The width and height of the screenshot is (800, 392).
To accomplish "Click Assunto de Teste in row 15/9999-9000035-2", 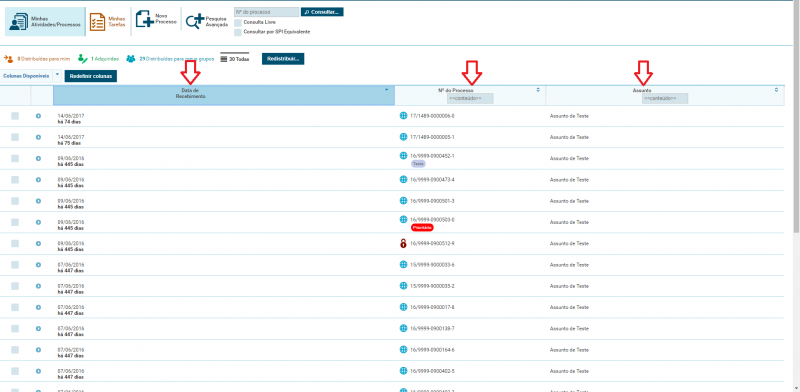I will 569,286.
